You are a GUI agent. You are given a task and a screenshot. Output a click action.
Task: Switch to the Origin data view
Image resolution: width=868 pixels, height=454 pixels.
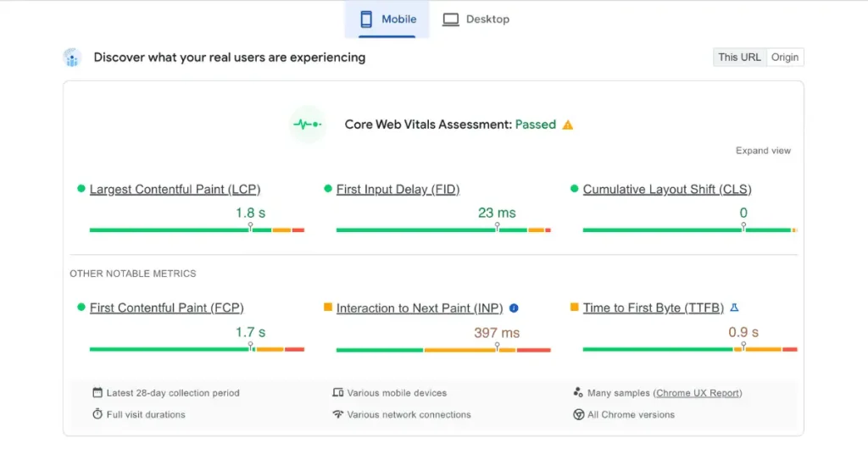pos(785,58)
